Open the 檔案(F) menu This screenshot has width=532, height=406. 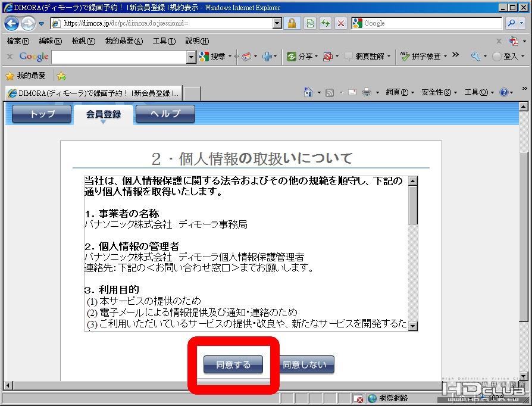click(18, 41)
